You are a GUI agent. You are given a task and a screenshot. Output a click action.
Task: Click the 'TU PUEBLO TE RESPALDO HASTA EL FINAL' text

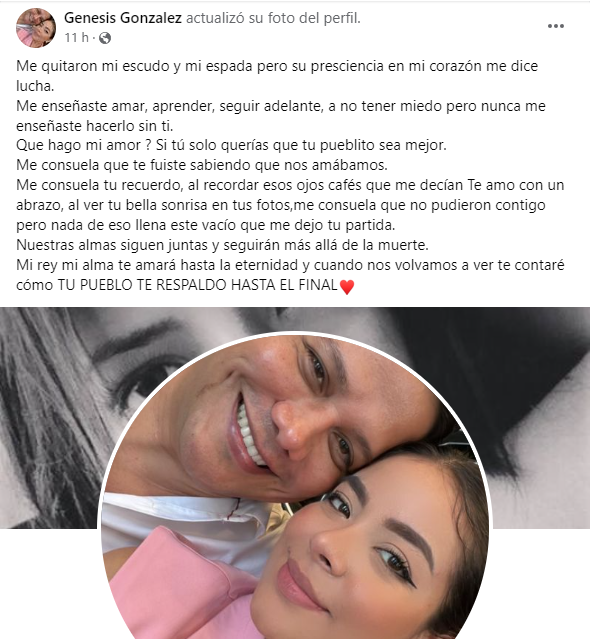point(197,285)
